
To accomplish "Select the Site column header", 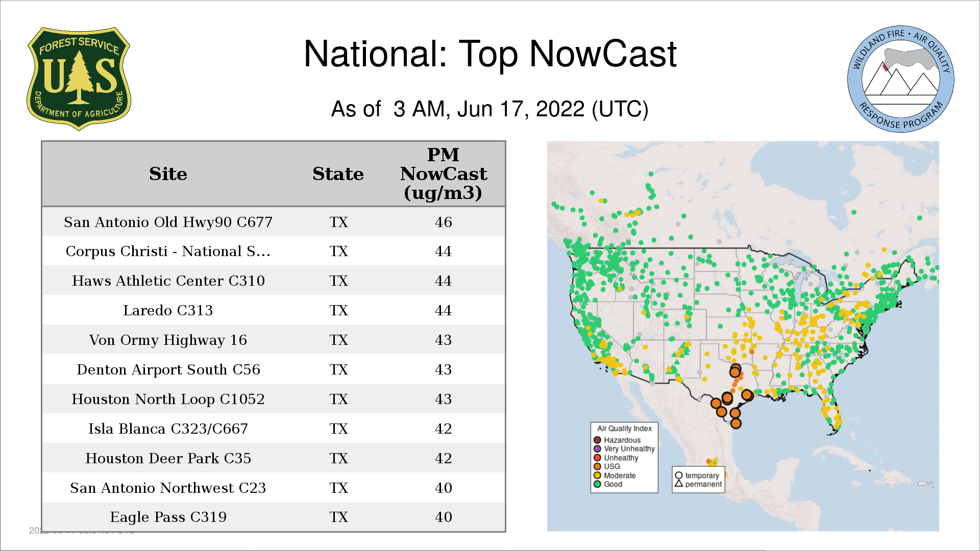I will [x=168, y=174].
